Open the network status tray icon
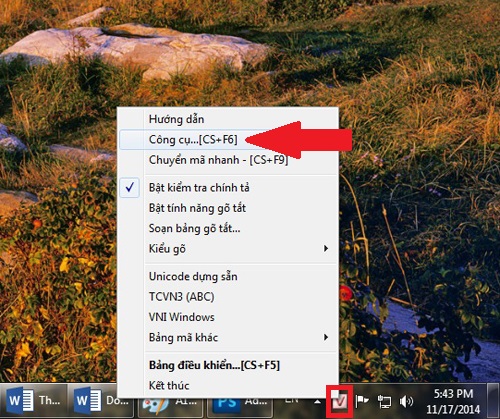This screenshot has width=500, height=419. click(384, 401)
